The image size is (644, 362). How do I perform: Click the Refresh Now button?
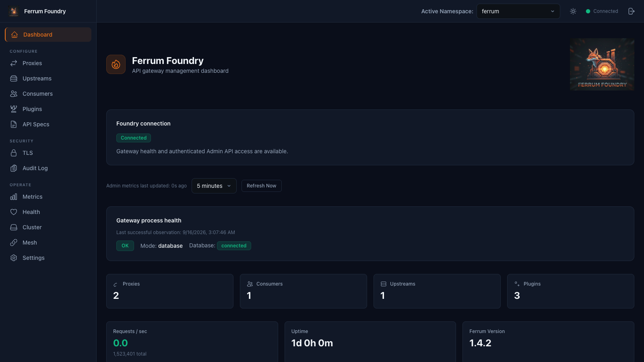(262, 186)
